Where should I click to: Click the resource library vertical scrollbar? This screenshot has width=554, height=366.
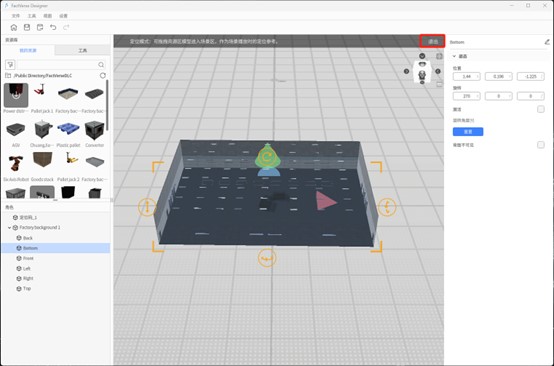point(107,105)
